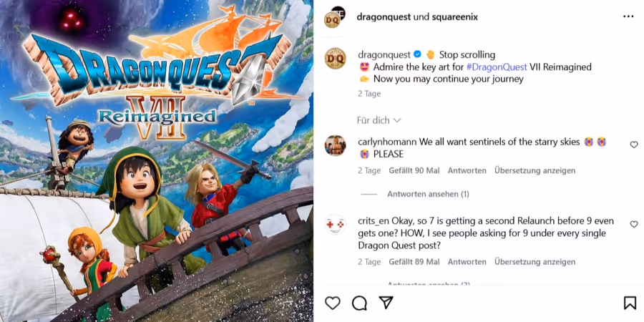Show translation for crits_en's comment
The image size is (644, 322).
pos(535,262)
